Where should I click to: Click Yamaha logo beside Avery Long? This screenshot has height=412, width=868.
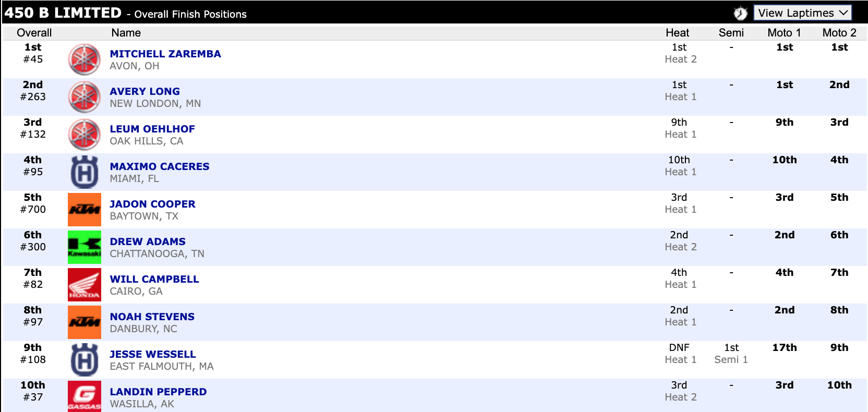tap(85, 97)
